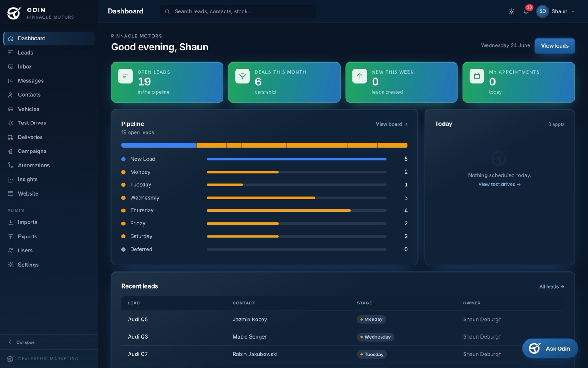Click the Dashboard home icon in the sidebar
Screen dimensions: 588x368
[x=10, y=38]
